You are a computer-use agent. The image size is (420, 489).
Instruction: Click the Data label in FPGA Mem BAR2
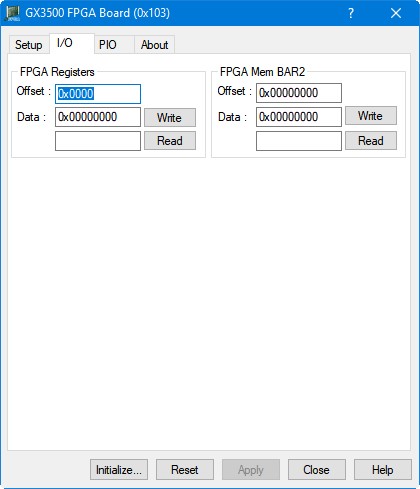(x=232, y=117)
